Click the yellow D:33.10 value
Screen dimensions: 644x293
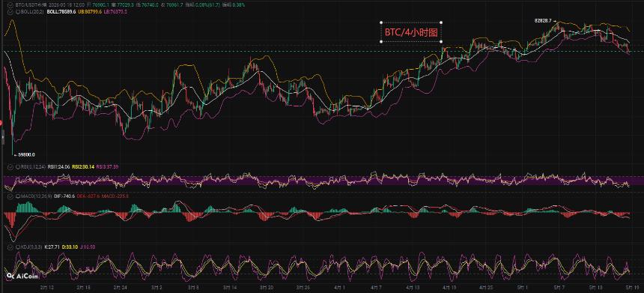pyautogui.click(x=70, y=247)
